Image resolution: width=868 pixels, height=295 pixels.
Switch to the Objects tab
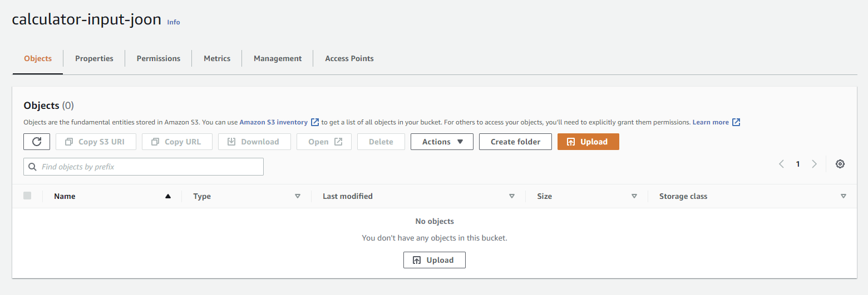click(38, 58)
